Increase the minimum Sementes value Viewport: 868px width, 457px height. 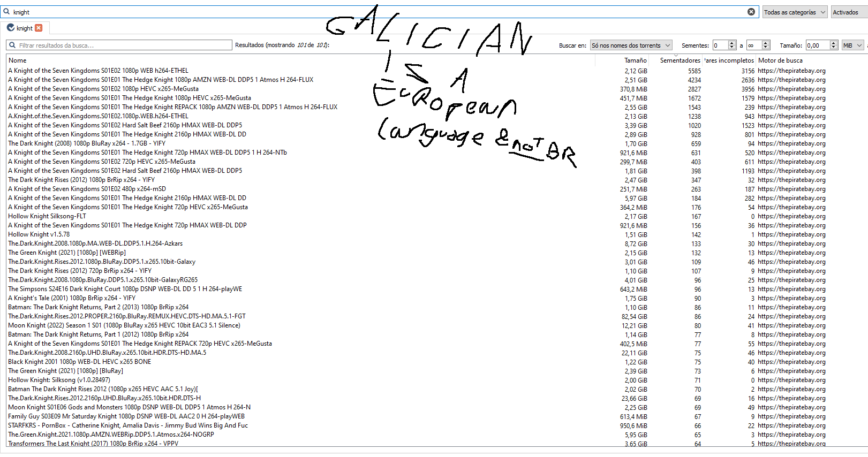click(x=732, y=43)
